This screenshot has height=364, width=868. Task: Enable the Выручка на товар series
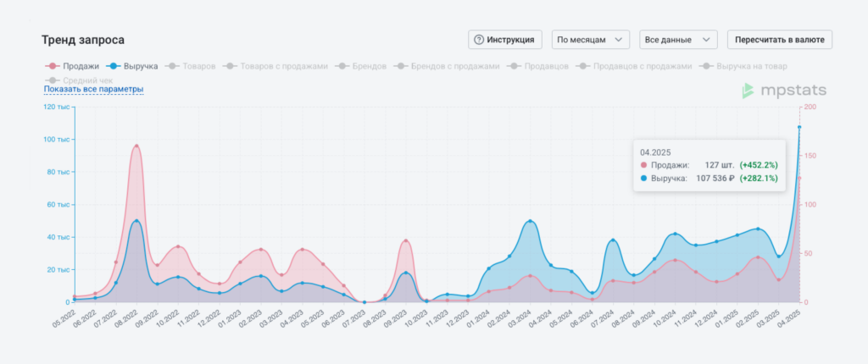[743, 66]
